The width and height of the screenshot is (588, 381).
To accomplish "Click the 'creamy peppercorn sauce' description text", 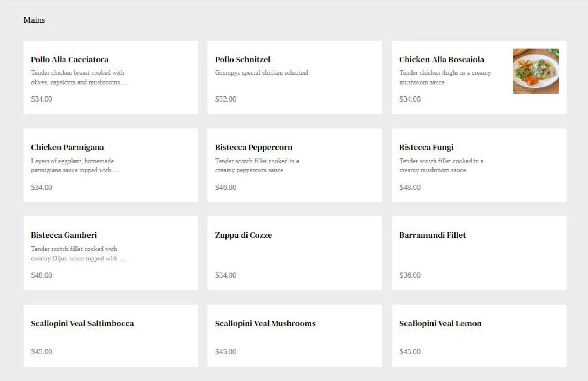I will 249,170.
